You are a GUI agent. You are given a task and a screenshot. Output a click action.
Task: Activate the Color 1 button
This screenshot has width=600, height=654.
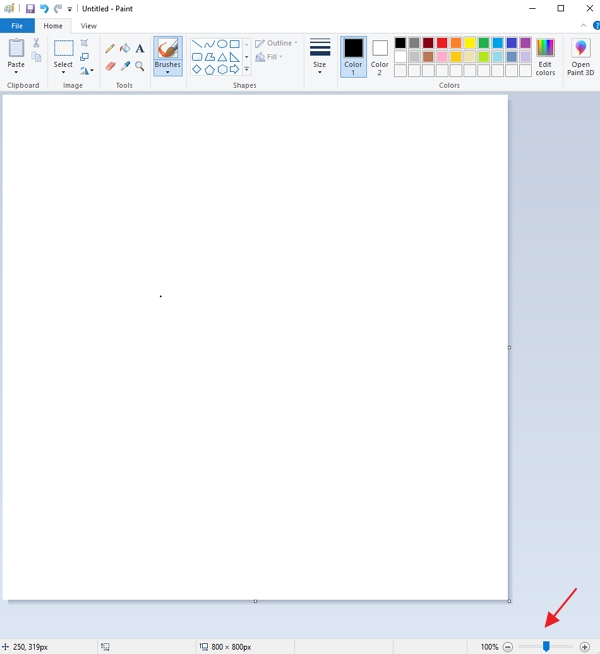tap(353, 57)
